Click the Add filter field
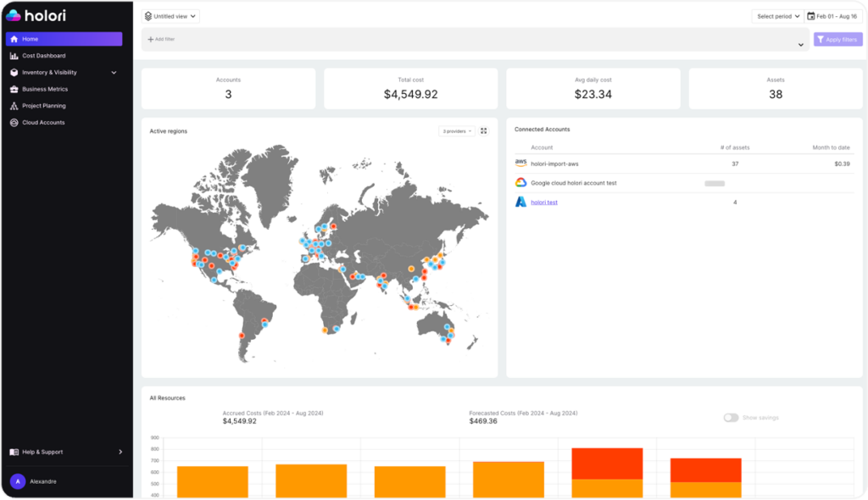Screen dimensions: 868x500 tap(160, 39)
